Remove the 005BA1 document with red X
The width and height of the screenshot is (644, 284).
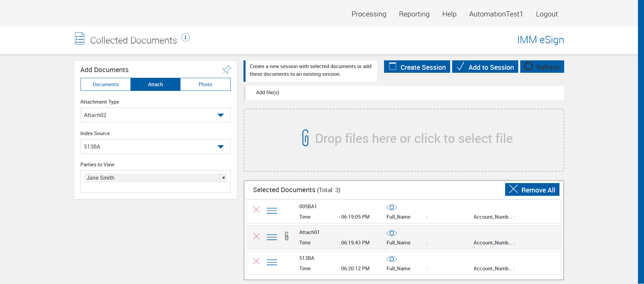[256, 210]
